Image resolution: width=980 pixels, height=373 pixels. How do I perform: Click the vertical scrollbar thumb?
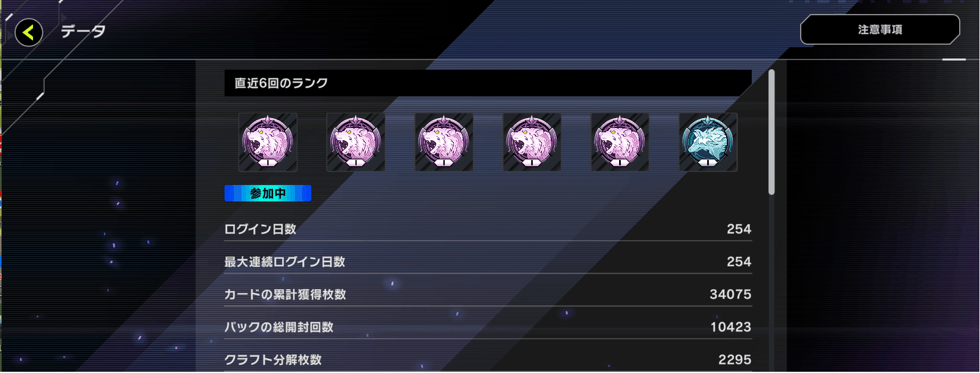(771, 132)
